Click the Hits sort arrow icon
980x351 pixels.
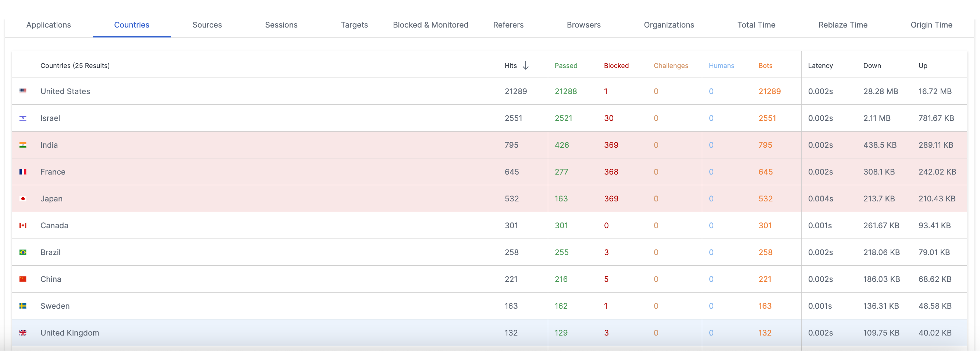click(526, 65)
